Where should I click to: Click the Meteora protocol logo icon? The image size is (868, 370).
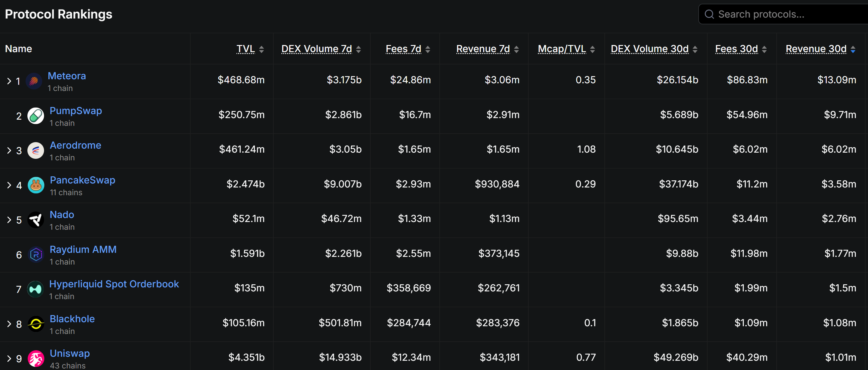34,81
